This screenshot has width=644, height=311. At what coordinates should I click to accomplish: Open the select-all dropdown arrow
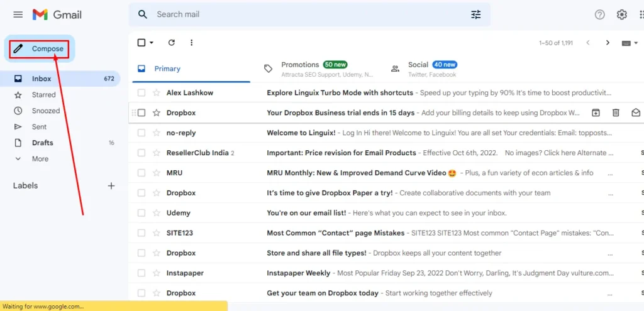[152, 43]
